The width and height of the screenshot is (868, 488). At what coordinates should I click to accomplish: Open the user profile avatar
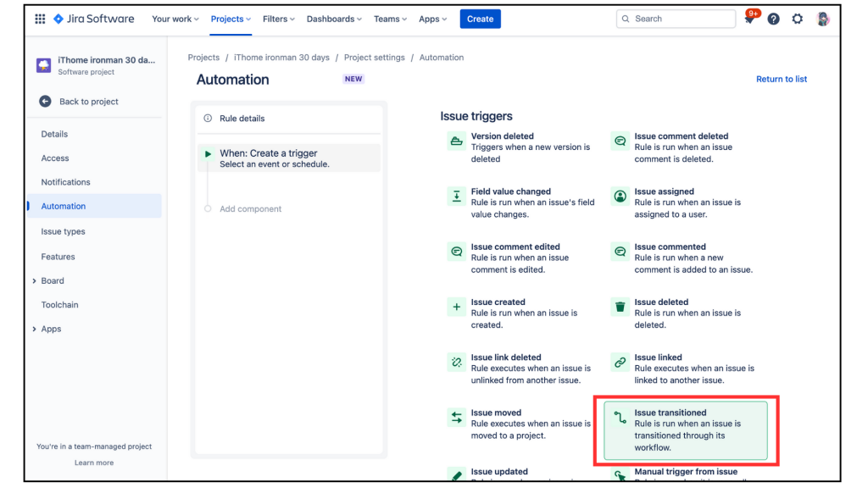[x=822, y=19]
